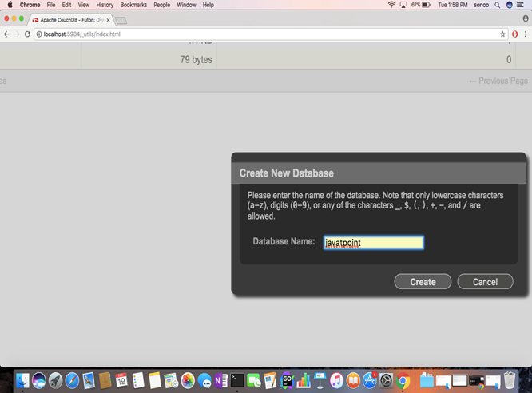532x393 pixels.
Task: Open GoLand icon in the dock
Action: tap(287, 380)
